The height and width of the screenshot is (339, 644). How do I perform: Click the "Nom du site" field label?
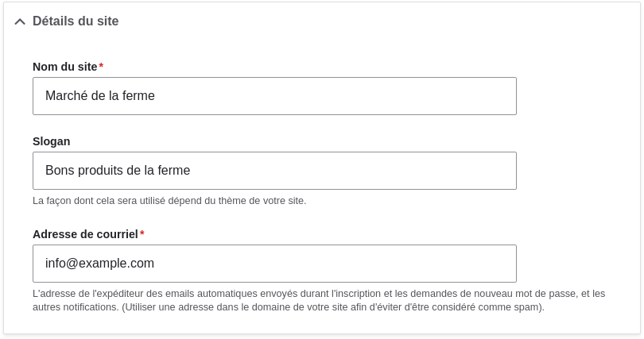click(x=64, y=67)
